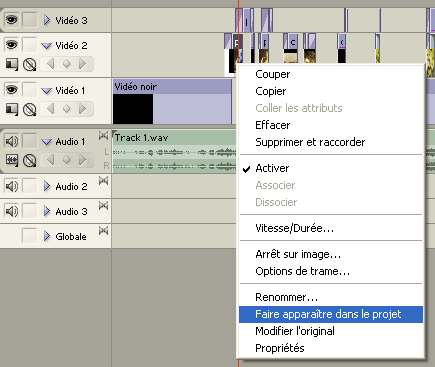Image resolution: width=435 pixels, height=367 pixels.
Task: Click the show keyframes icon on Audio 1
Action: pyautogui.click(x=29, y=161)
